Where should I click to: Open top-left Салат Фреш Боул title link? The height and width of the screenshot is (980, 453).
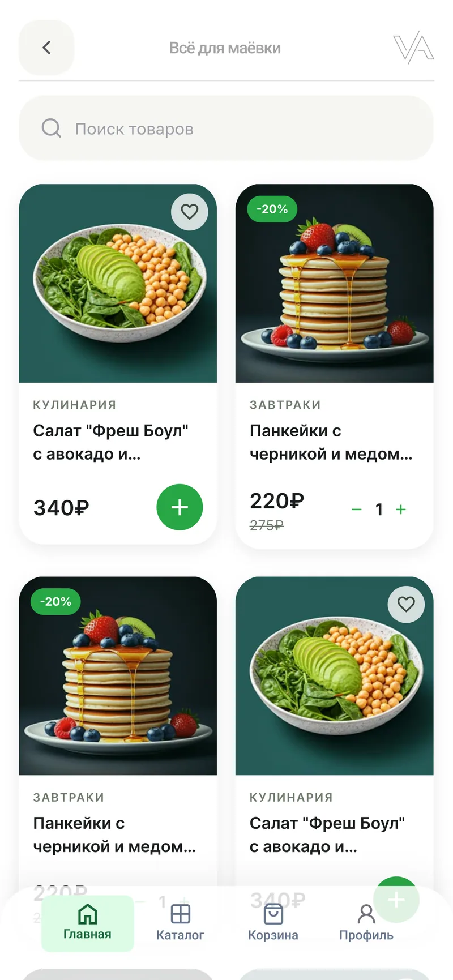(110, 442)
